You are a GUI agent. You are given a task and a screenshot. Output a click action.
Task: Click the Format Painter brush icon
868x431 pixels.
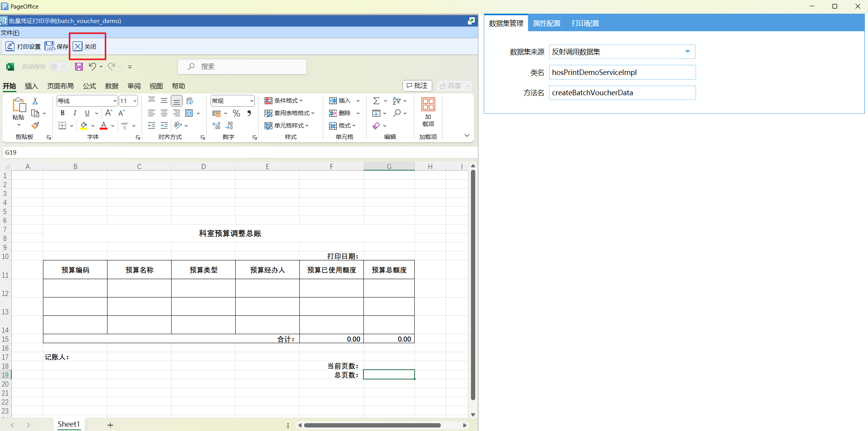[35, 125]
